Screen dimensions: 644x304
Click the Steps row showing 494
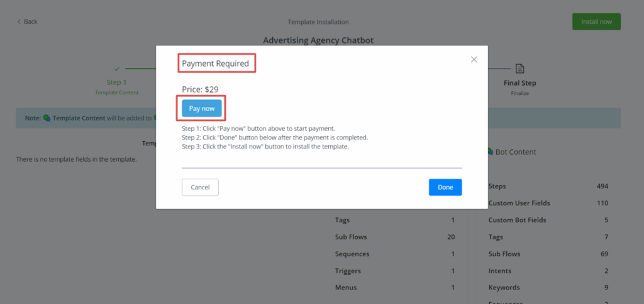[548, 186]
